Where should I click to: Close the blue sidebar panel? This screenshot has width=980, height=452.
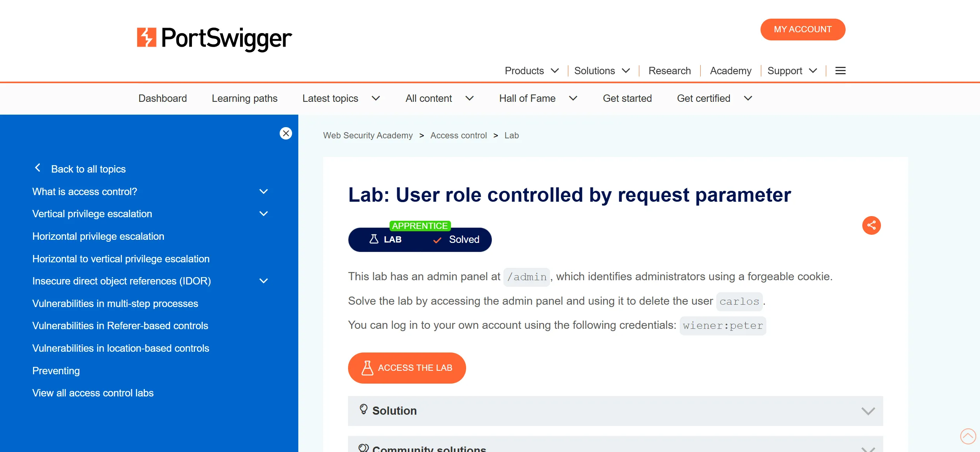[x=286, y=133]
